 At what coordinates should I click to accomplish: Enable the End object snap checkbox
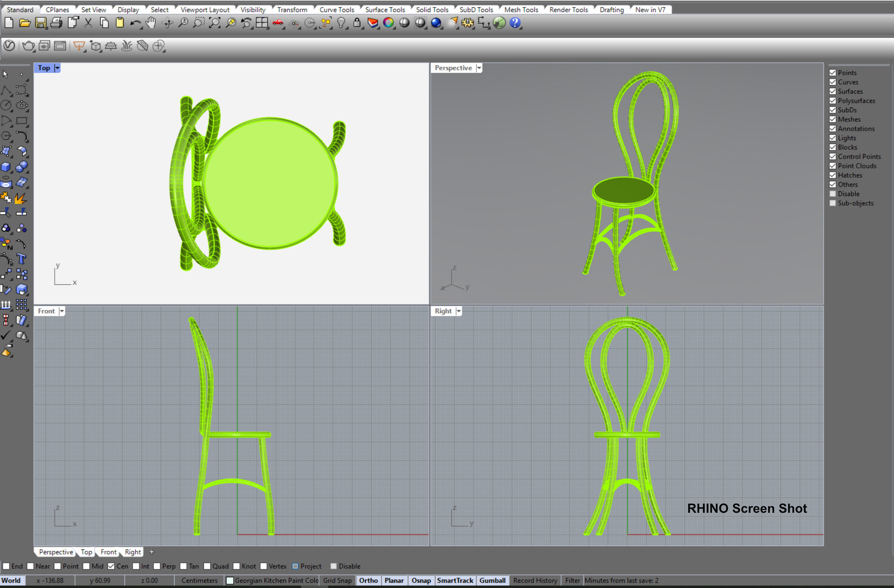click(x=6, y=566)
